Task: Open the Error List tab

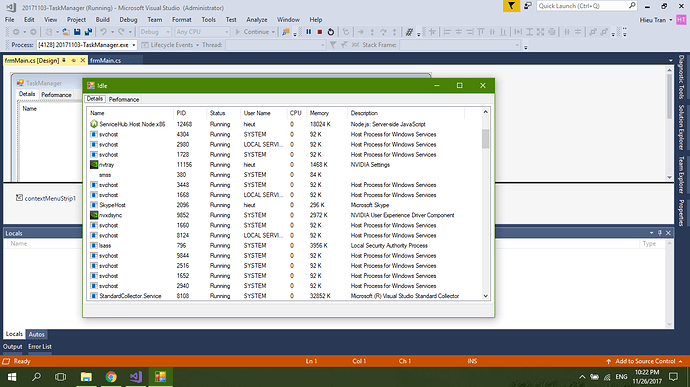Action: (40, 347)
